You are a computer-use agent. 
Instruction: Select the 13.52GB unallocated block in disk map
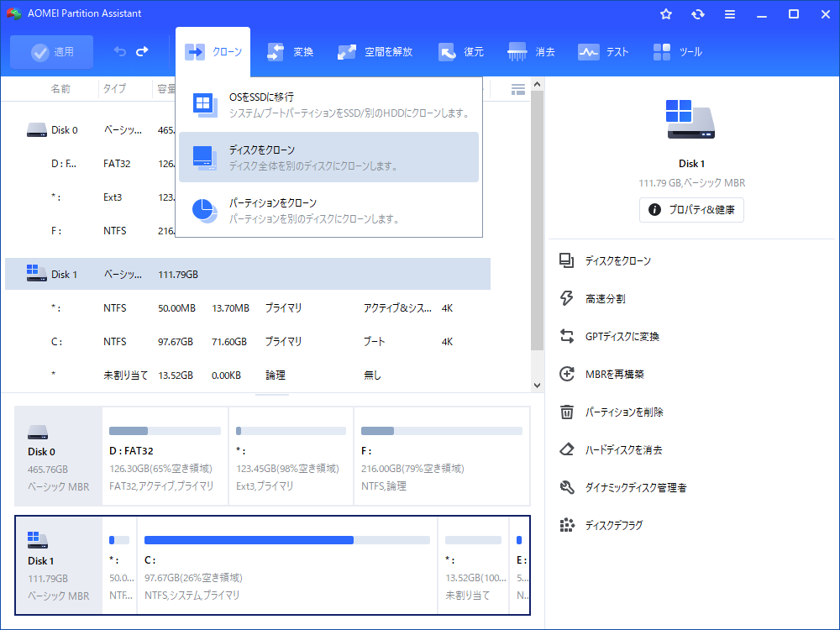coord(474,565)
